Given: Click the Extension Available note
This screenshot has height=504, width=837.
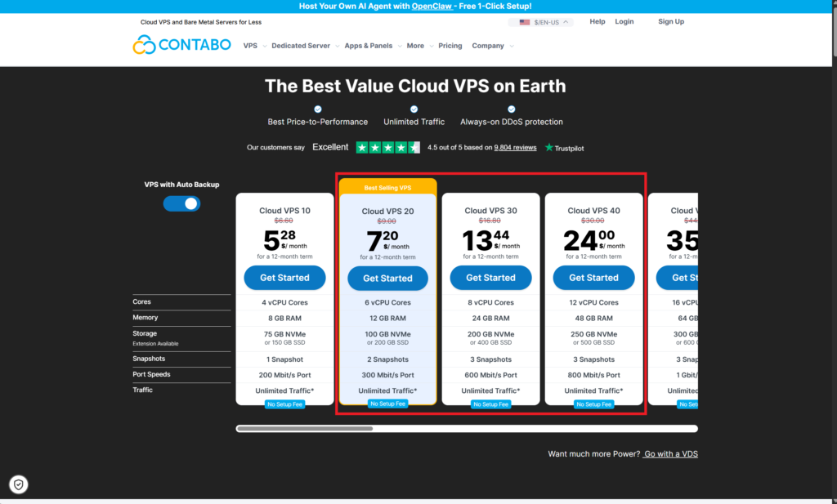Looking at the screenshot, I should (155, 344).
